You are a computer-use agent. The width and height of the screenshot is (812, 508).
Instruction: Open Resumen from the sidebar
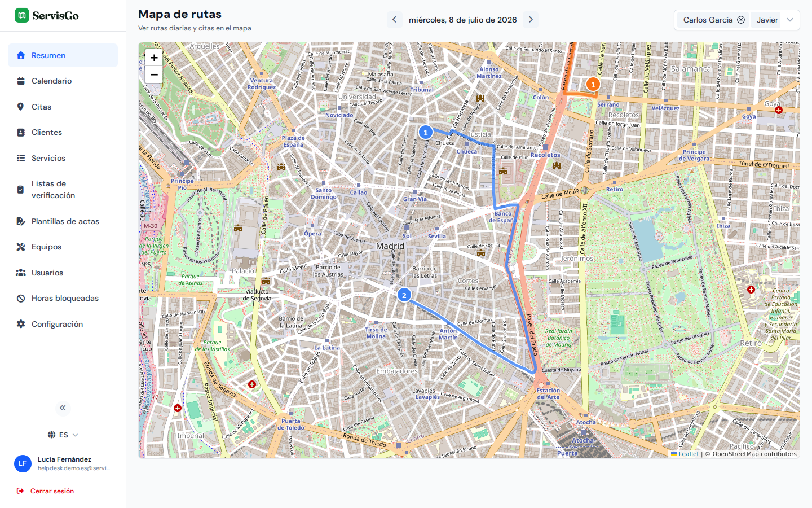63,55
